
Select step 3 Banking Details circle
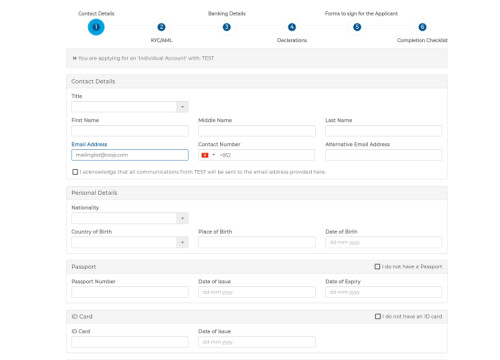tap(227, 27)
